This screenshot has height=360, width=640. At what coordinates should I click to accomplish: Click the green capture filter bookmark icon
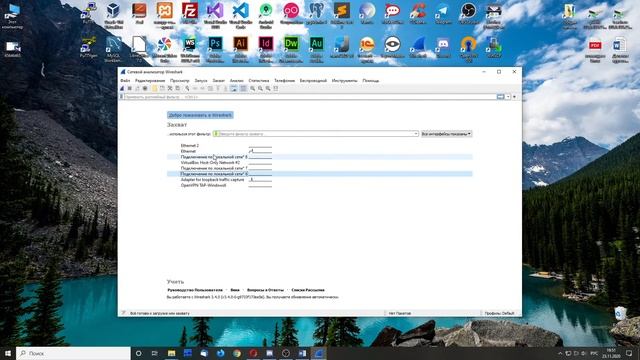coord(216,133)
